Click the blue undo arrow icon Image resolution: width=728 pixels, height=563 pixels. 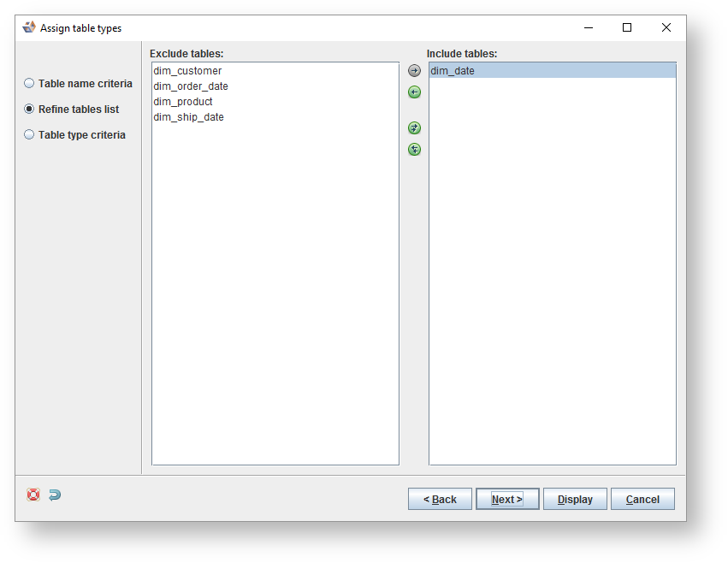[54, 495]
